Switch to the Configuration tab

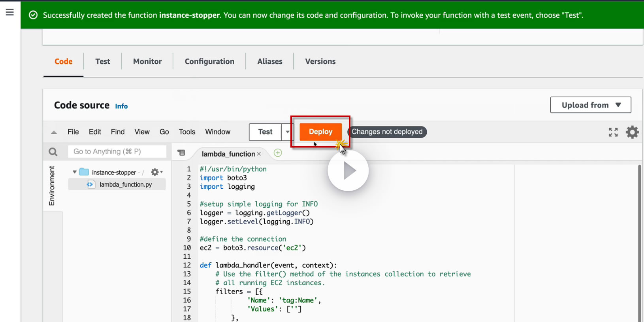tap(209, 61)
